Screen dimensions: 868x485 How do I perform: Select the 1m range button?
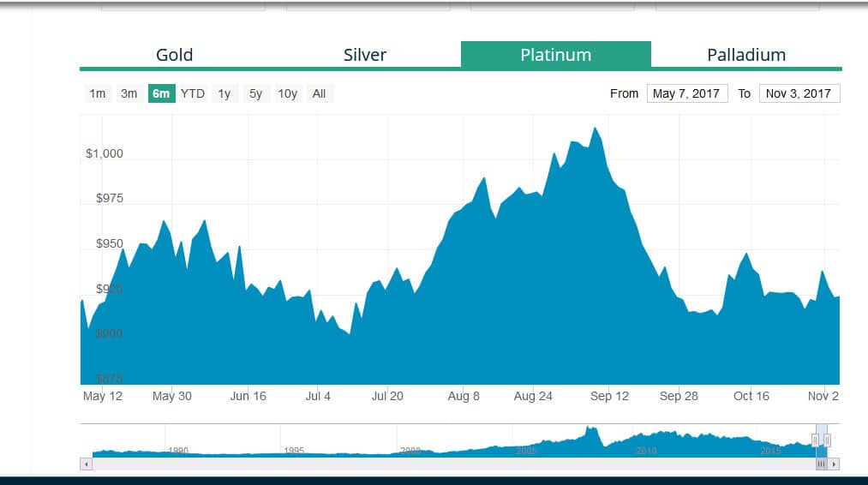click(98, 93)
